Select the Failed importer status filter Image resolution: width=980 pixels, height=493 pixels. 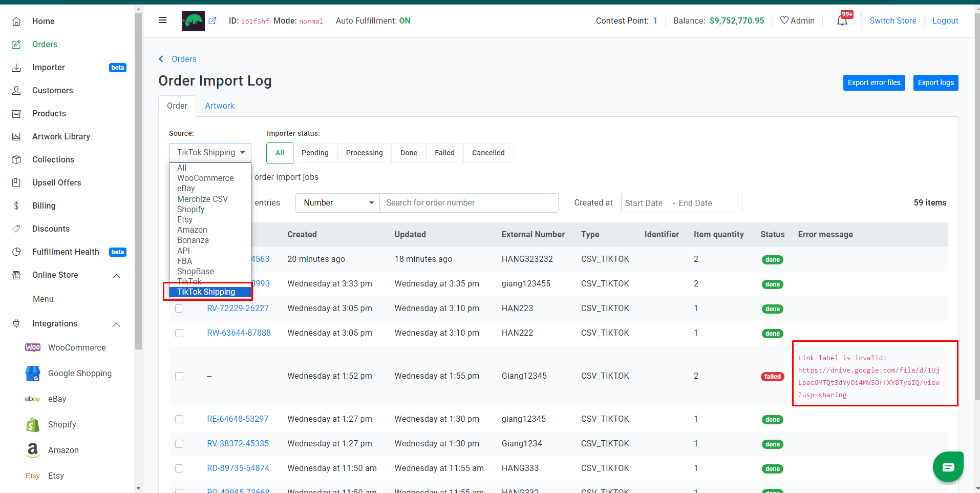click(x=444, y=153)
